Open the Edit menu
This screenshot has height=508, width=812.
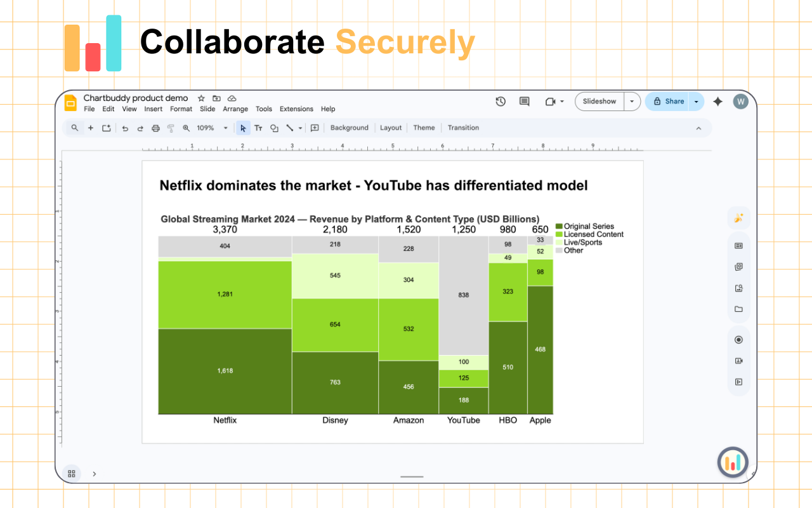(108, 109)
